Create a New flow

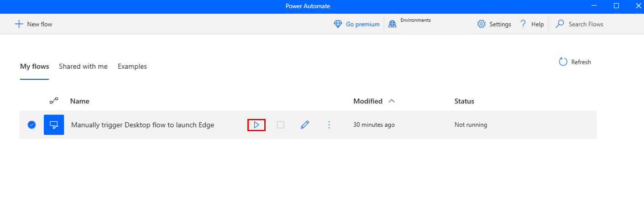[x=34, y=24]
